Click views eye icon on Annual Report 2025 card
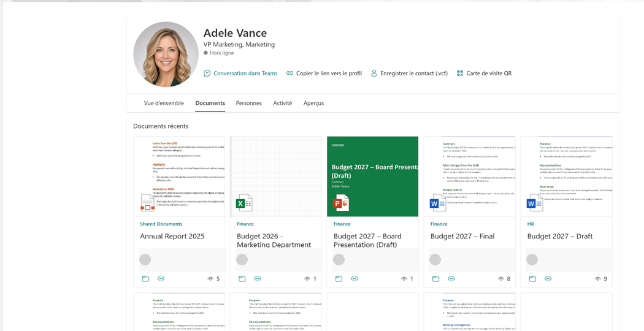 click(x=211, y=279)
